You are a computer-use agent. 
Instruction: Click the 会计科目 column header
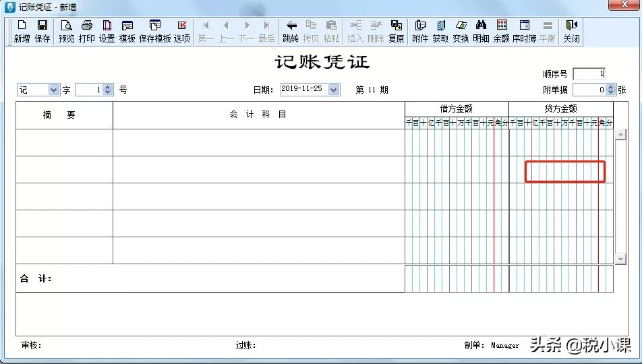pos(259,115)
